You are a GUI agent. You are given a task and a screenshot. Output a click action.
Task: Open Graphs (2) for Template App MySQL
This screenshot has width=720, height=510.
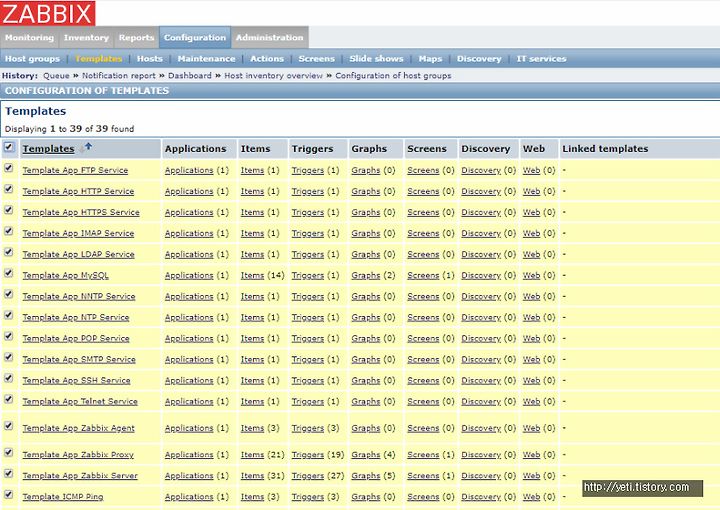tap(366, 275)
